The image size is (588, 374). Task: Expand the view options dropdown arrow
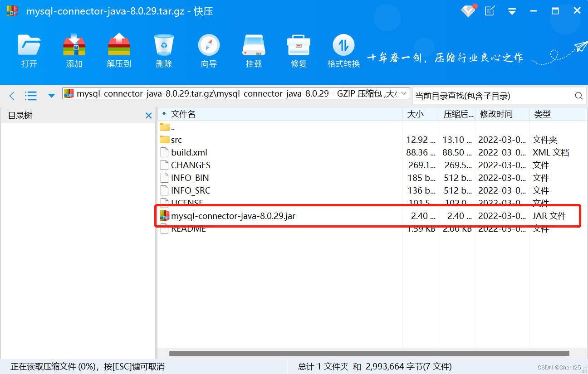click(x=51, y=96)
